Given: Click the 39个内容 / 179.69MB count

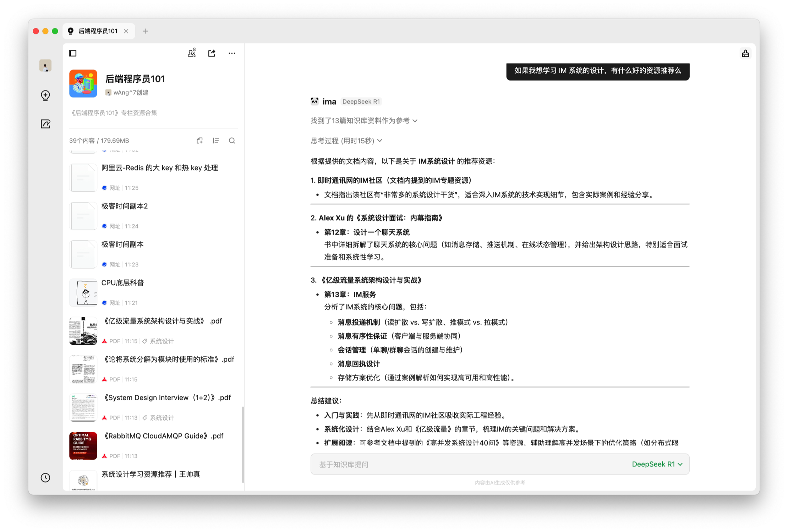Looking at the screenshot, I should 99,141.
